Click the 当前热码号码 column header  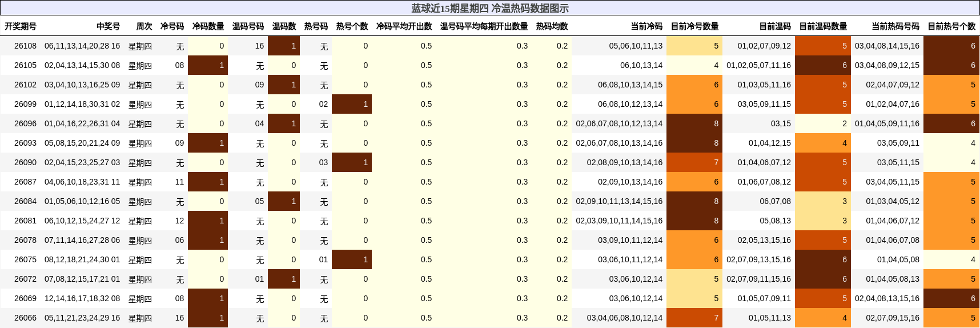(x=895, y=26)
